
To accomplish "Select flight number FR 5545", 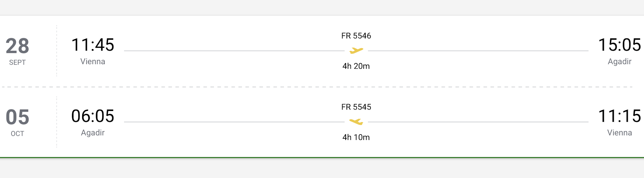I will pyautogui.click(x=356, y=107).
